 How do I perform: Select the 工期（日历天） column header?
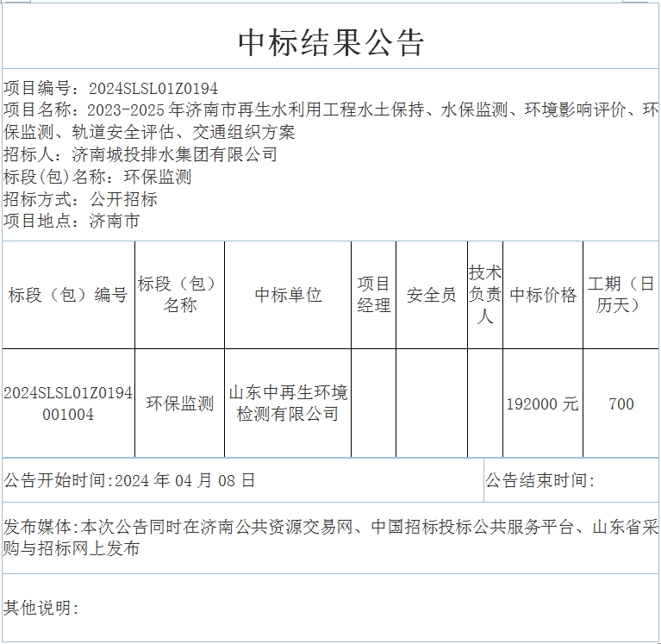(620, 295)
